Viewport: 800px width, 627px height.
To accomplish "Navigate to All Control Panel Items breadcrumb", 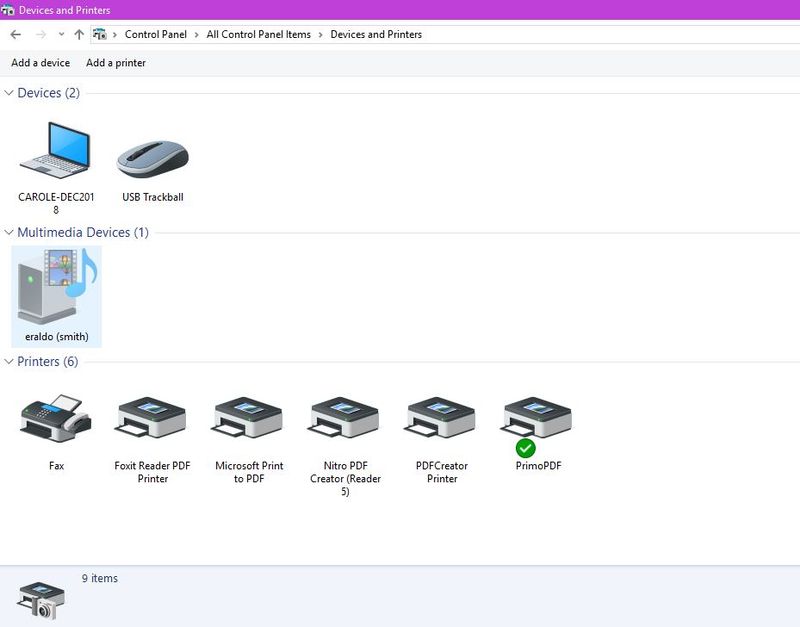I will click(258, 34).
